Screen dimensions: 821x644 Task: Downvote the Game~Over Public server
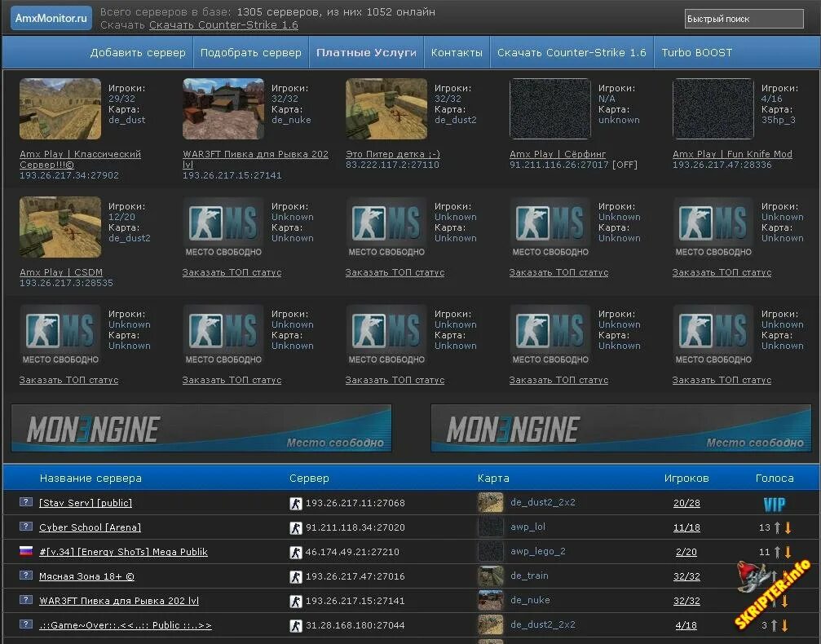tap(785, 625)
